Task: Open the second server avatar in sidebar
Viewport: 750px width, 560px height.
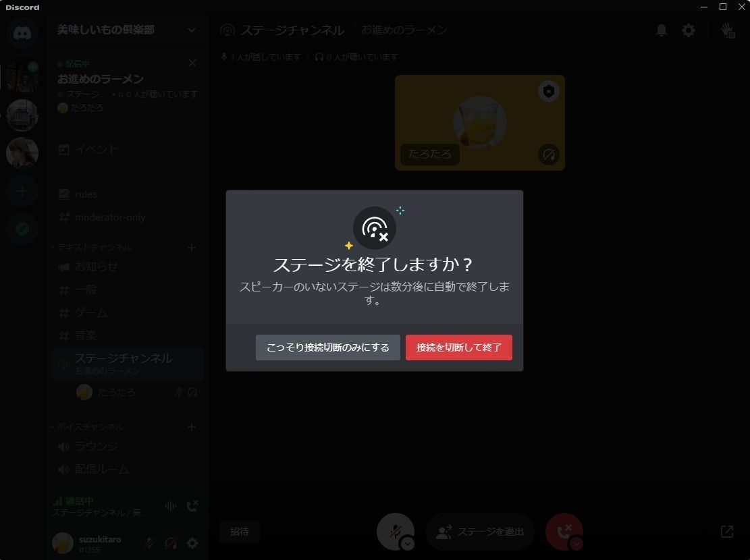Action: 22,115
